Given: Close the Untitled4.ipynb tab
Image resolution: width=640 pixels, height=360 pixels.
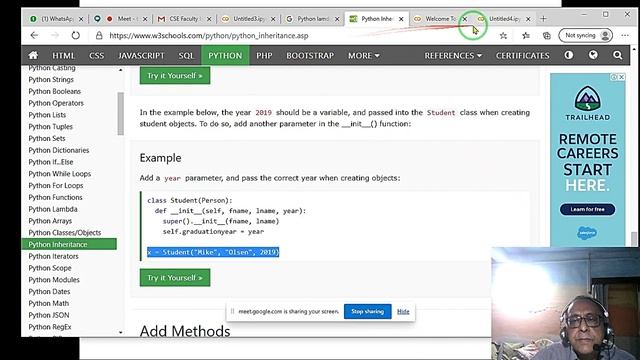Looking at the screenshot, I should [x=528, y=19].
